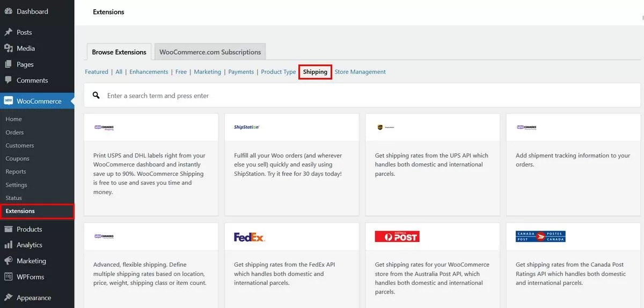Click the Dashboard gauge icon in sidebar
Viewport: 644px width, 308px height.
tap(9, 11)
